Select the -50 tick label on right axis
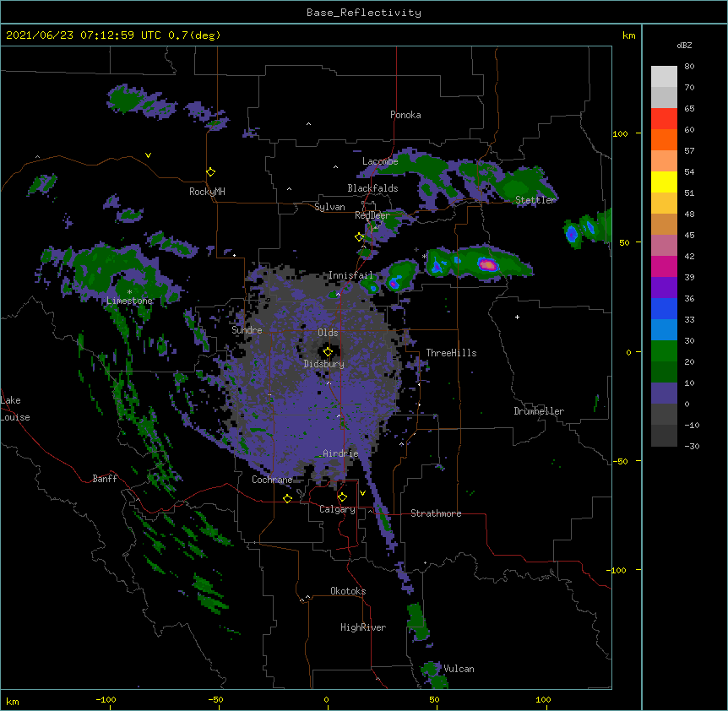 click(x=620, y=461)
